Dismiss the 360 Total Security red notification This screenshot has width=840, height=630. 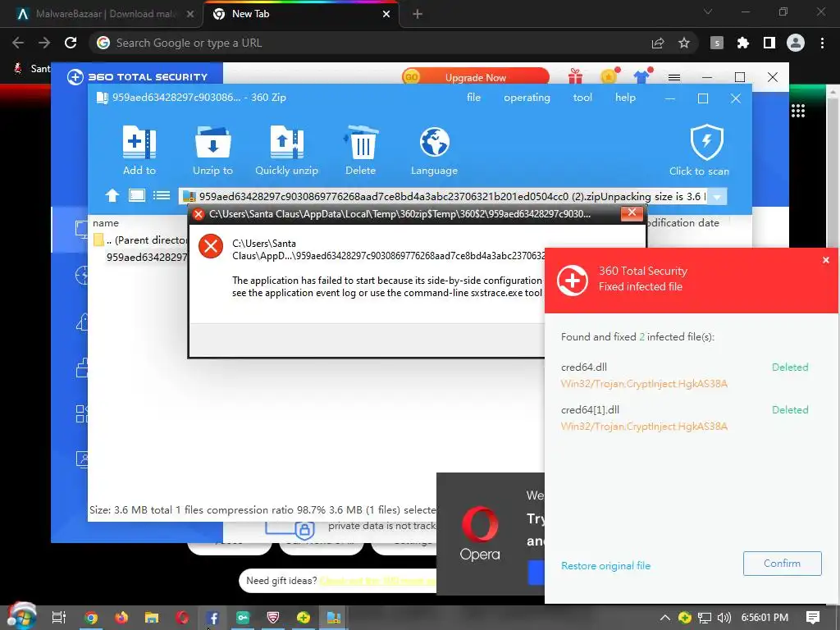[x=825, y=260]
